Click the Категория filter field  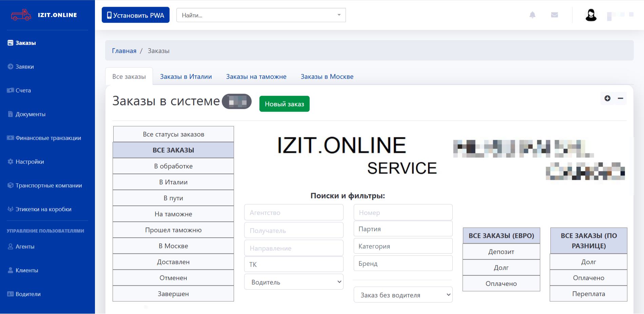403,246
